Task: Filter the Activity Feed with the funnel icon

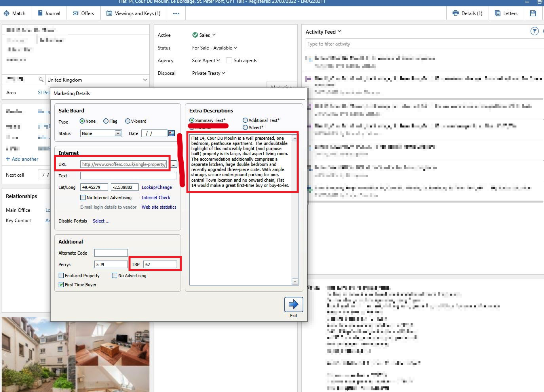Action: (x=535, y=31)
